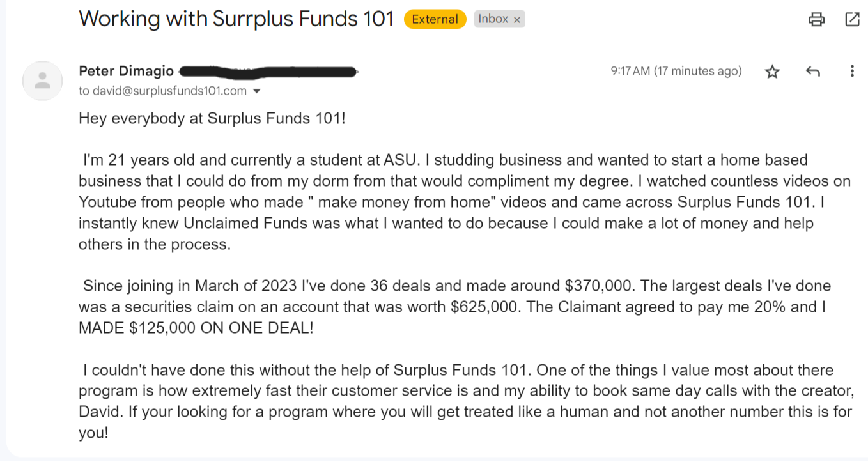
Task: Open the three-dot More options menu
Action: [851, 71]
